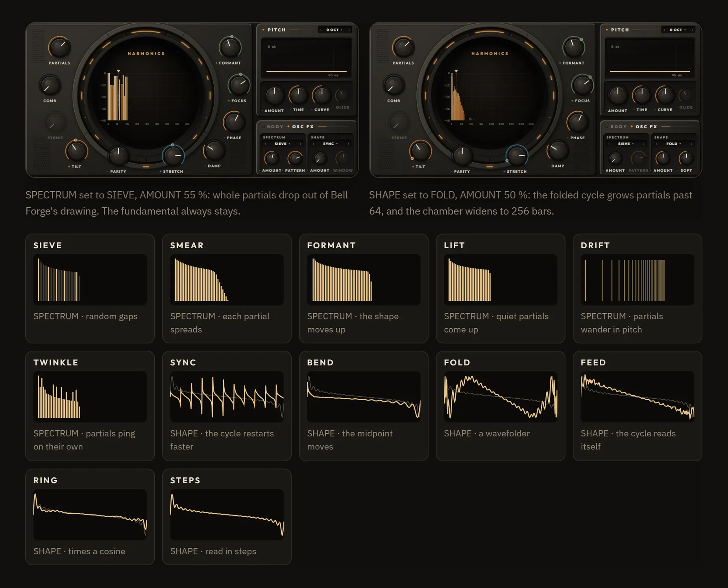Click the COMB knob in left synth
The width and height of the screenshot is (728, 588).
50,85
